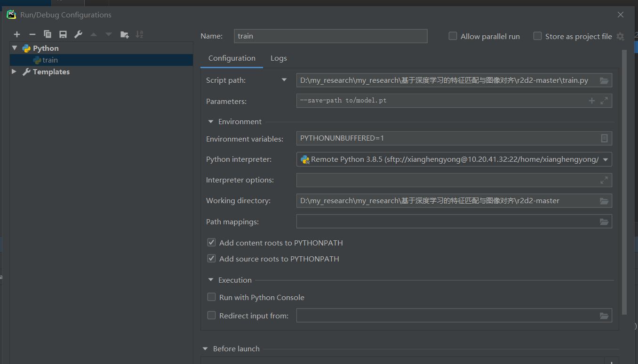The image size is (638, 364).
Task: Expand the Templates tree node
Action: [14, 71]
